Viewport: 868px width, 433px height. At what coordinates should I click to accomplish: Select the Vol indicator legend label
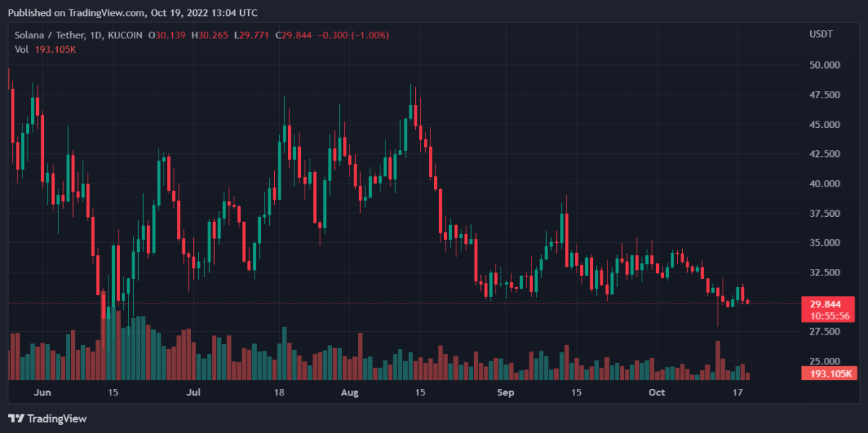(x=22, y=49)
